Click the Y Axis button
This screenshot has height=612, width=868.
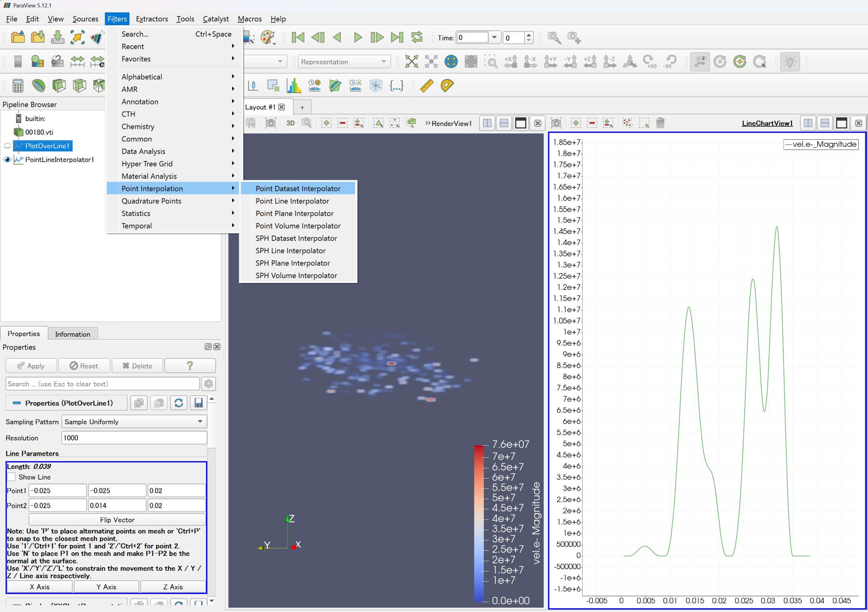(x=106, y=587)
